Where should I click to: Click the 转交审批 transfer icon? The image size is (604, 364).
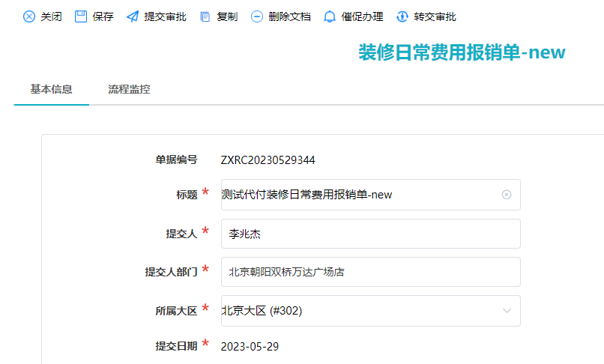pos(402,16)
